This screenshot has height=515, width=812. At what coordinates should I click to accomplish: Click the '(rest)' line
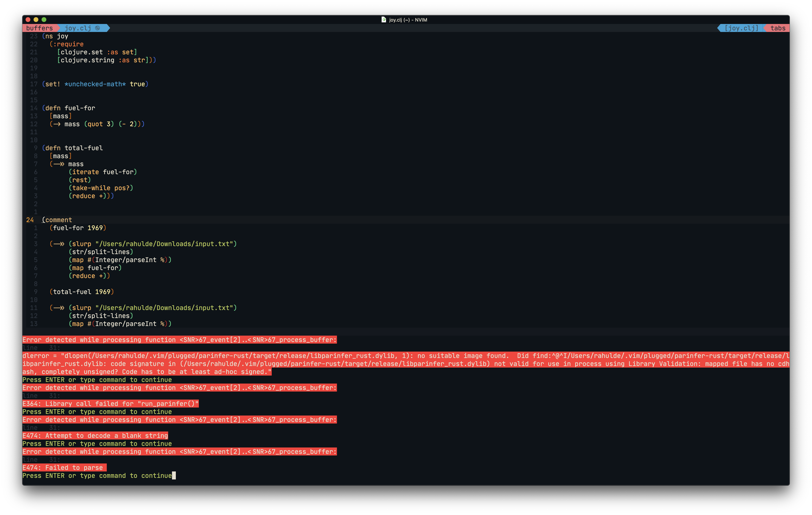80,180
